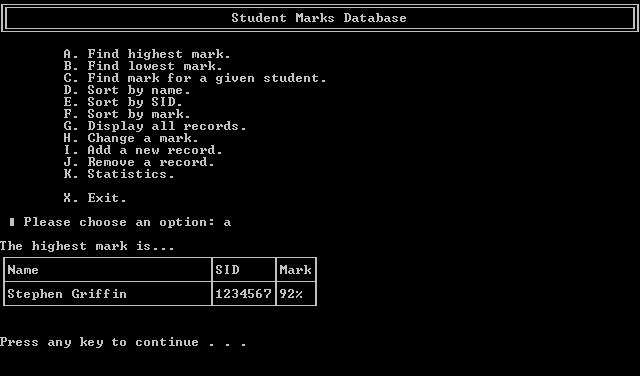Click the Mark column header
The height and width of the screenshot is (376, 640).
tap(296, 270)
